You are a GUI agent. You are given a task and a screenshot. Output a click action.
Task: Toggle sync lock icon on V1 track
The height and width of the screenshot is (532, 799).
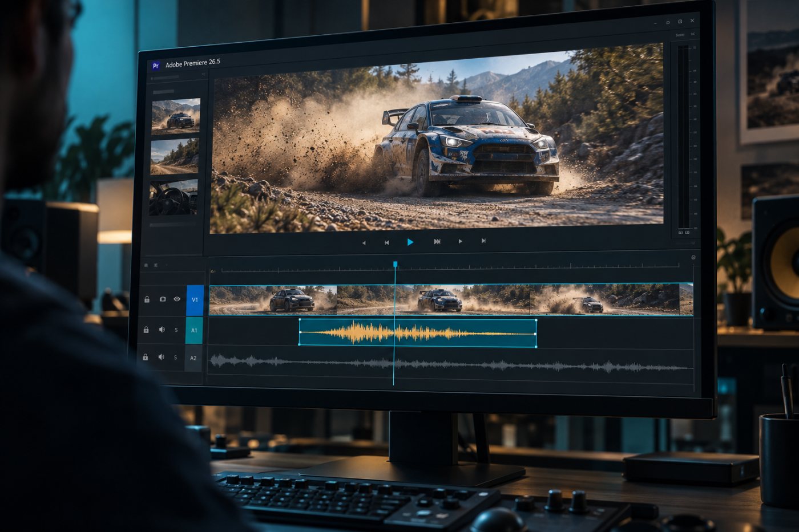[x=162, y=299]
